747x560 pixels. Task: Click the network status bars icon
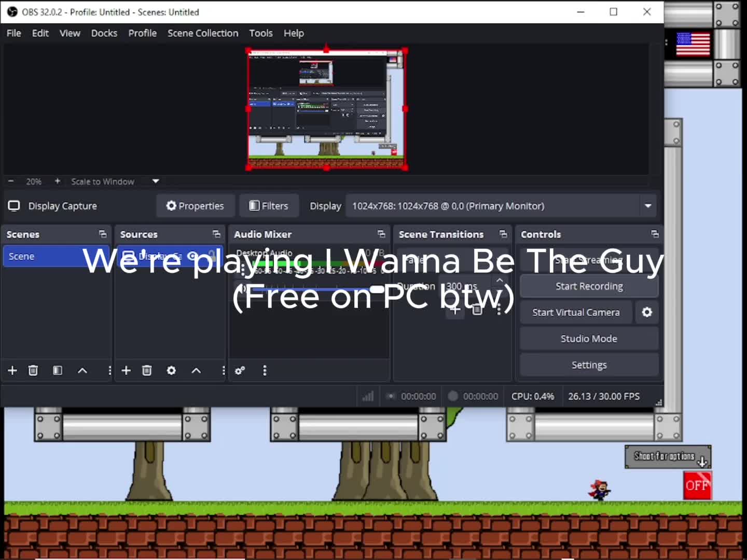(368, 396)
